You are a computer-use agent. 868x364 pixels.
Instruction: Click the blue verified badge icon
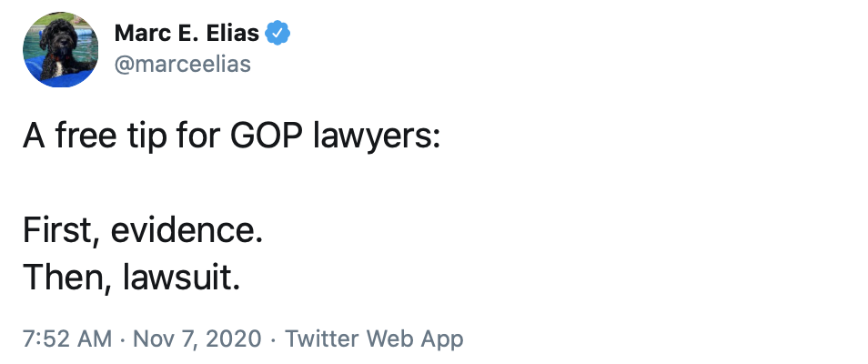pos(278,35)
